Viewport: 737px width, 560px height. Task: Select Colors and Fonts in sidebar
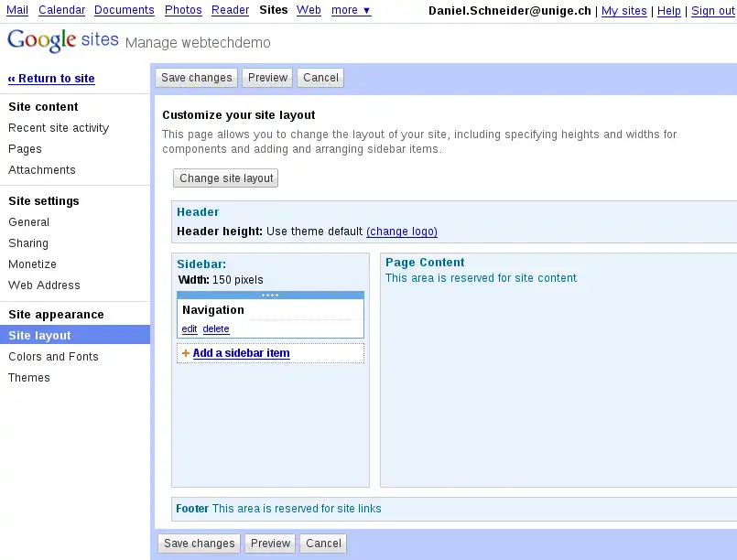click(53, 357)
